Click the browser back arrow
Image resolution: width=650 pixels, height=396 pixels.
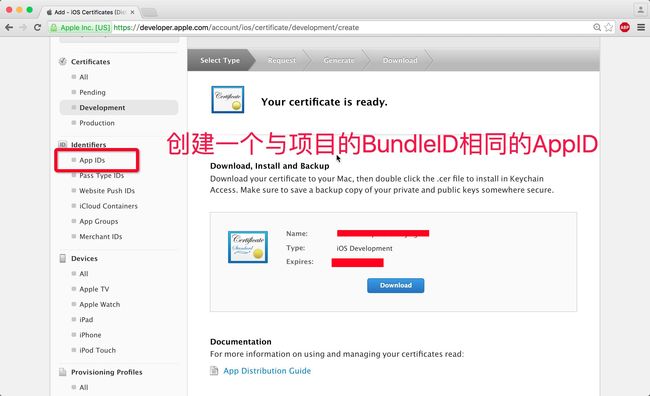click(9, 27)
